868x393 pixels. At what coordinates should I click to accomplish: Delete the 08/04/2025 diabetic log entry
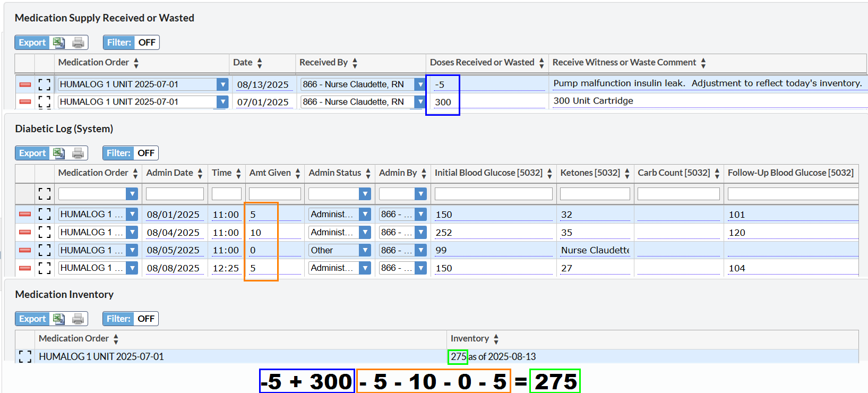[x=25, y=232]
